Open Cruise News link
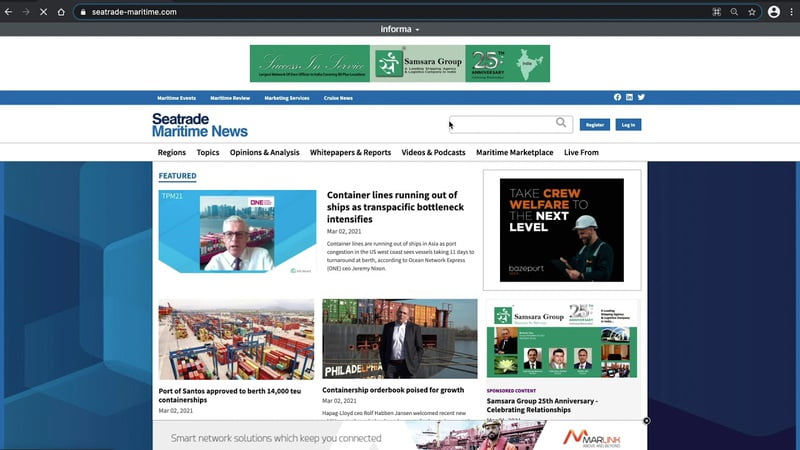 pyautogui.click(x=338, y=98)
